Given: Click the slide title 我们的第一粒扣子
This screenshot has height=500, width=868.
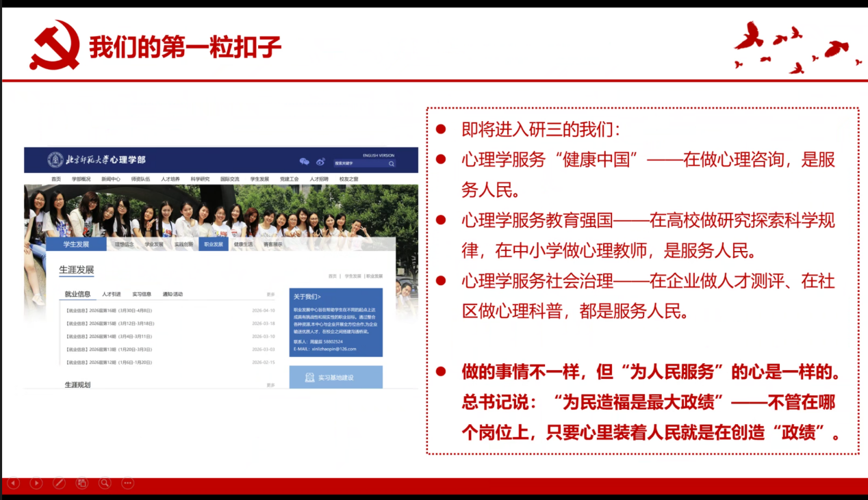Looking at the screenshot, I should point(186,46).
